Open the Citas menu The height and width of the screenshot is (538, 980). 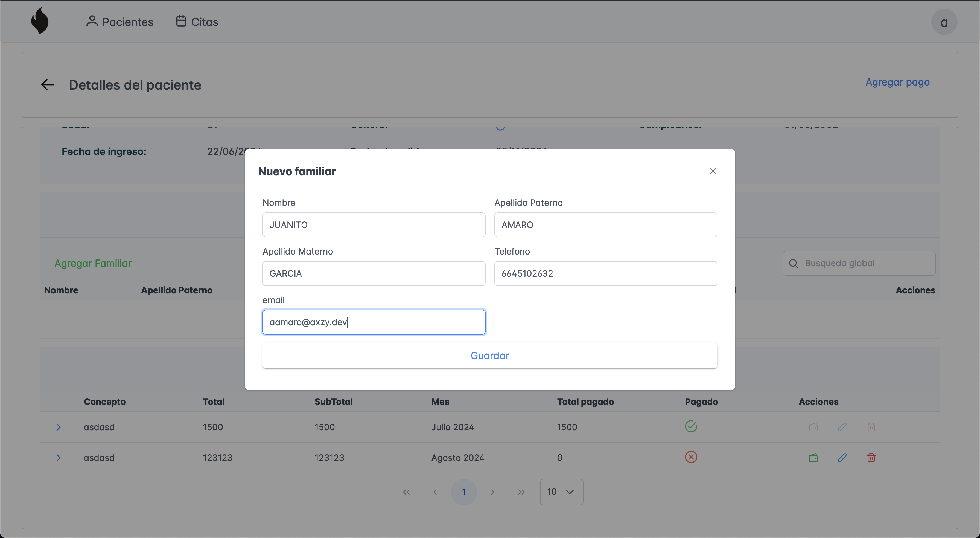click(x=197, y=22)
